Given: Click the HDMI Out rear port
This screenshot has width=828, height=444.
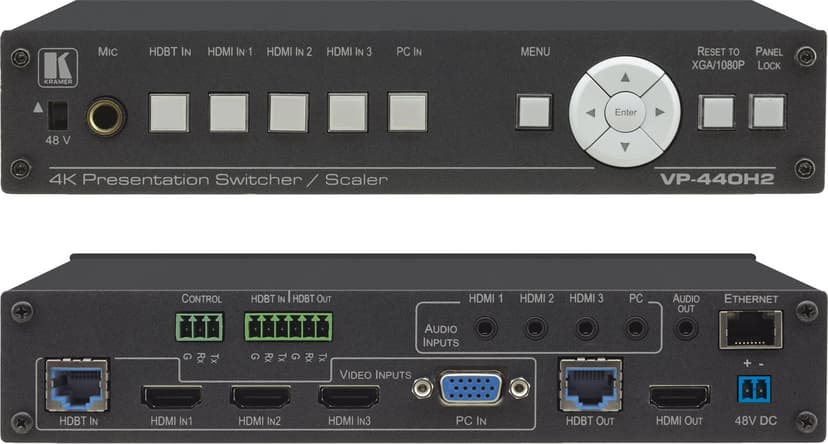Looking at the screenshot, I should 680,396.
